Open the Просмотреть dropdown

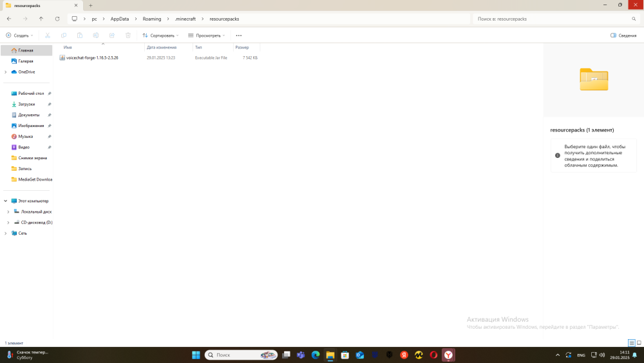coord(206,35)
